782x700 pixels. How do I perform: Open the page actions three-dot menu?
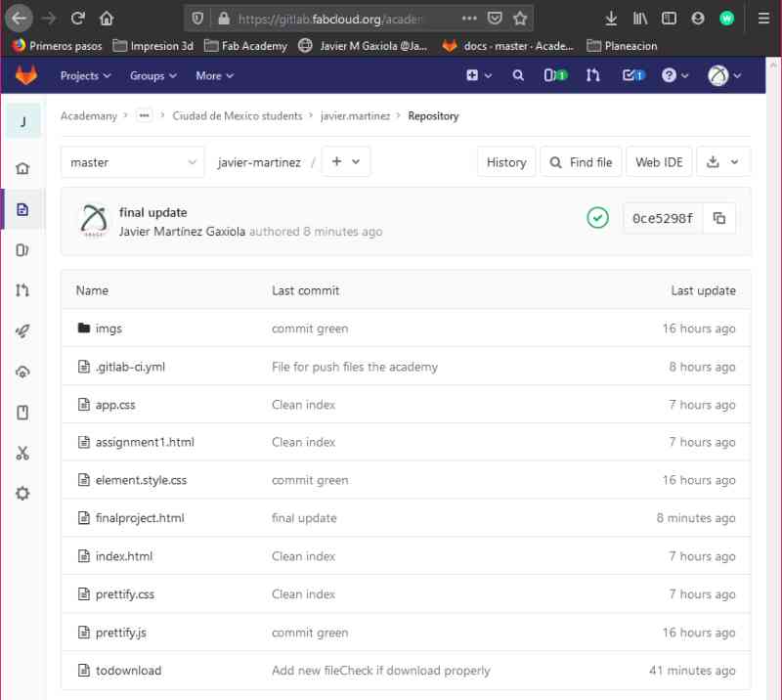(x=469, y=19)
